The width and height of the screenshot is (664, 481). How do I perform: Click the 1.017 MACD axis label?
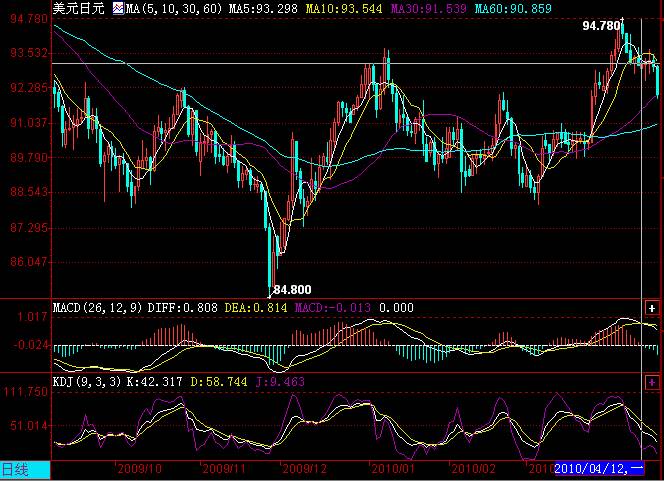[33, 317]
